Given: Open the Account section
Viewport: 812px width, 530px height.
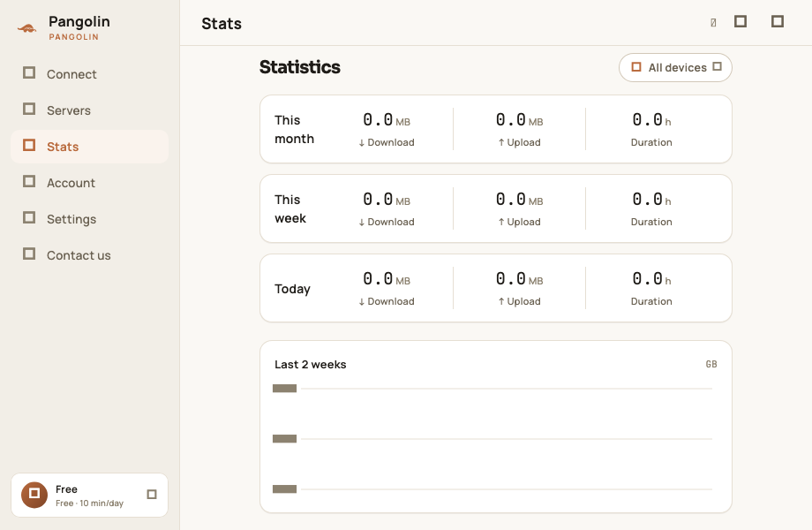Looking at the screenshot, I should click(x=90, y=183).
